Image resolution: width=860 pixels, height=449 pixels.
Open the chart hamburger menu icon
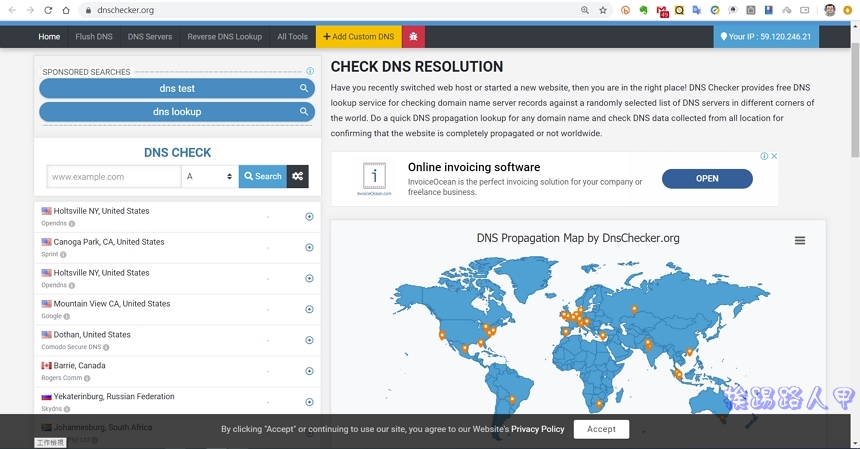coord(800,240)
